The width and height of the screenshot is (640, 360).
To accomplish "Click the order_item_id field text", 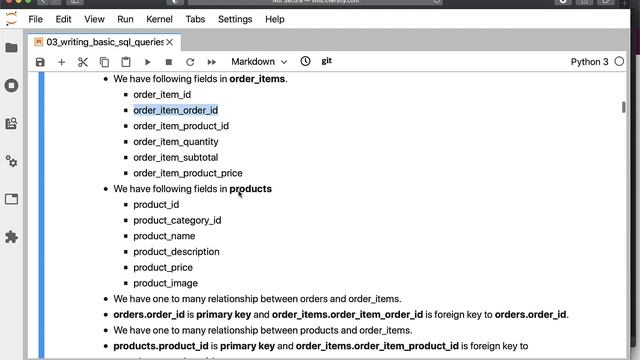I will click(x=162, y=95).
